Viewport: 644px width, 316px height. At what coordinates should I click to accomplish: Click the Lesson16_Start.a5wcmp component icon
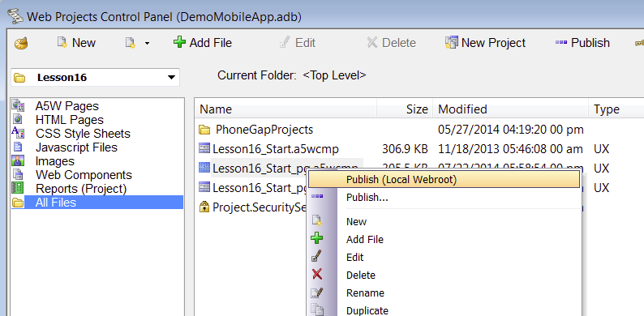coord(204,148)
